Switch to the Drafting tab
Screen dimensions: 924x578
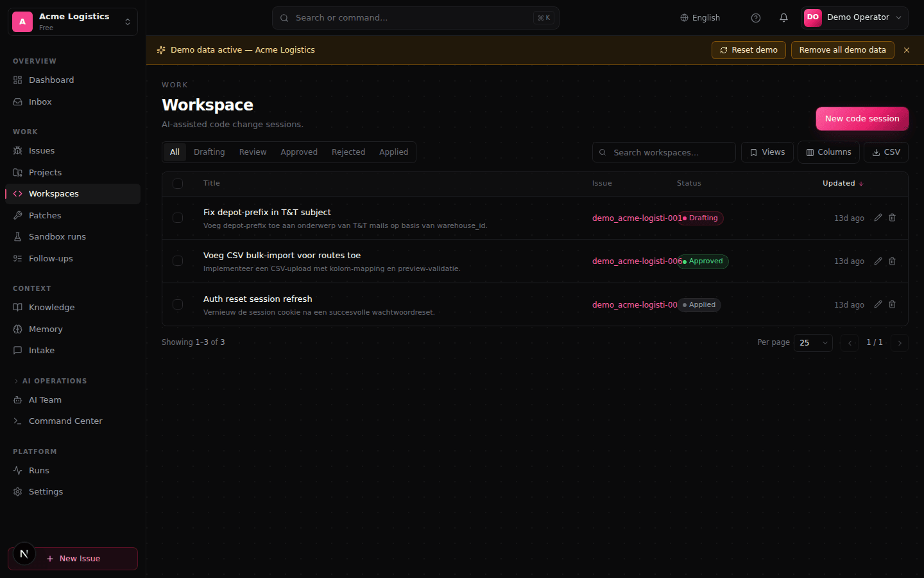209,152
